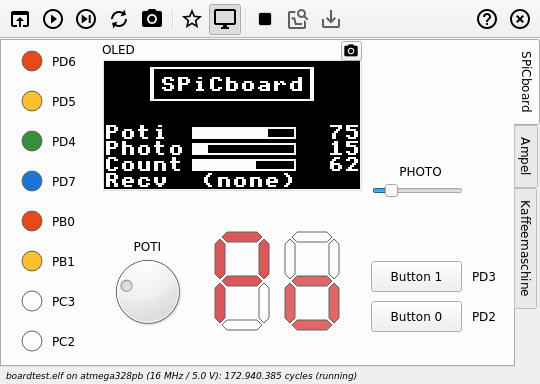Take screenshot with toolbar camera icon
This screenshot has height=384, width=540.
pyautogui.click(x=152, y=19)
